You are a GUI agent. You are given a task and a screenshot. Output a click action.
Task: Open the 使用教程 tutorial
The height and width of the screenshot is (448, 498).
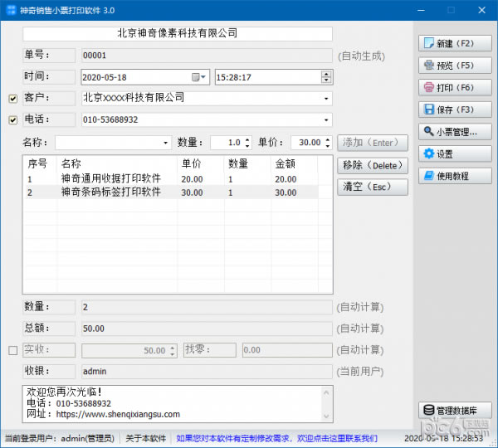pyautogui.click(x=455, y=176)
